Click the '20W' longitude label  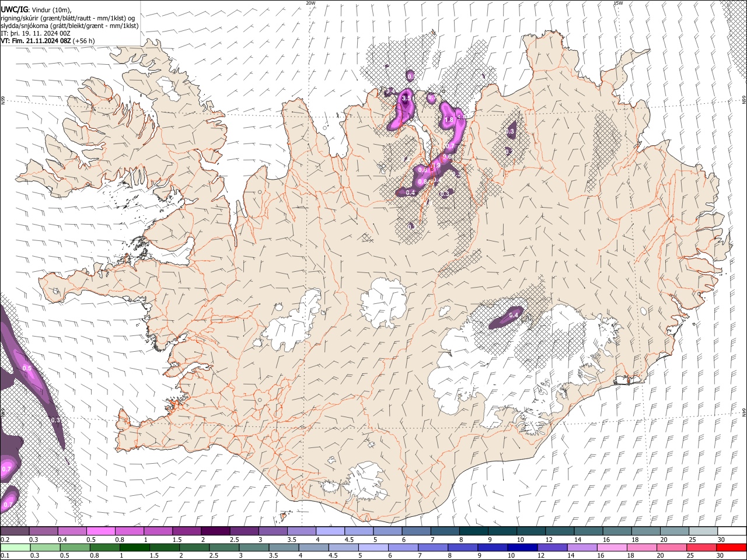[x=310, y=2]
